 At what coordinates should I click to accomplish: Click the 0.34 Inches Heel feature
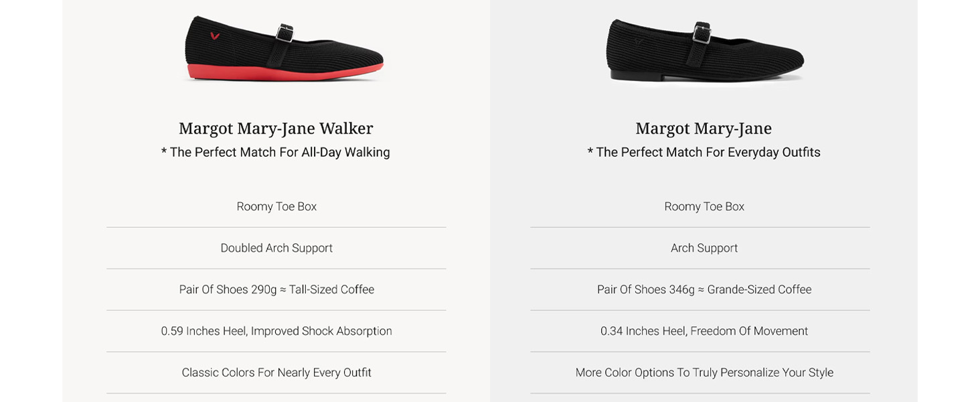(x=704, y=331)
